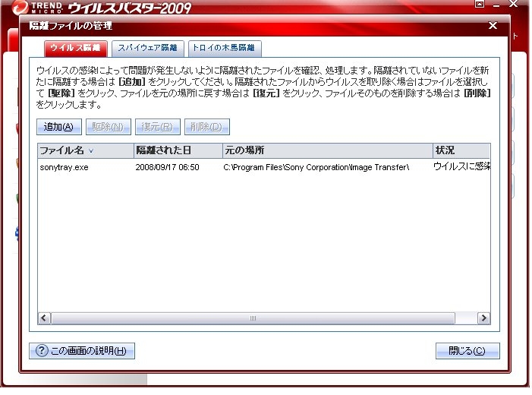The image size is (532, 395).
Task: Select the sonytray.exe file entry
Action: pyautogui.click(x=64, y=167)
